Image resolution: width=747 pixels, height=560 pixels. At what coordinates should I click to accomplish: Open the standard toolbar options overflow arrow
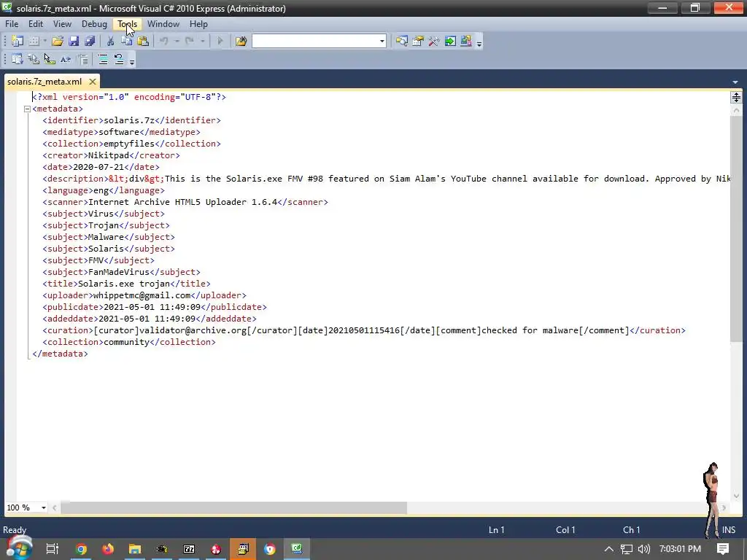pos(479,43)
